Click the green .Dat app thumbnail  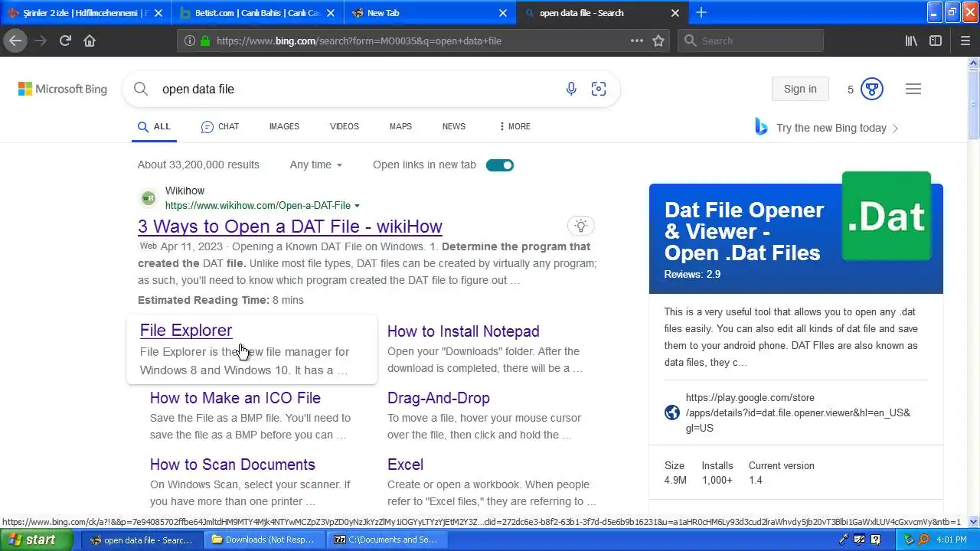tap(887, 216)
